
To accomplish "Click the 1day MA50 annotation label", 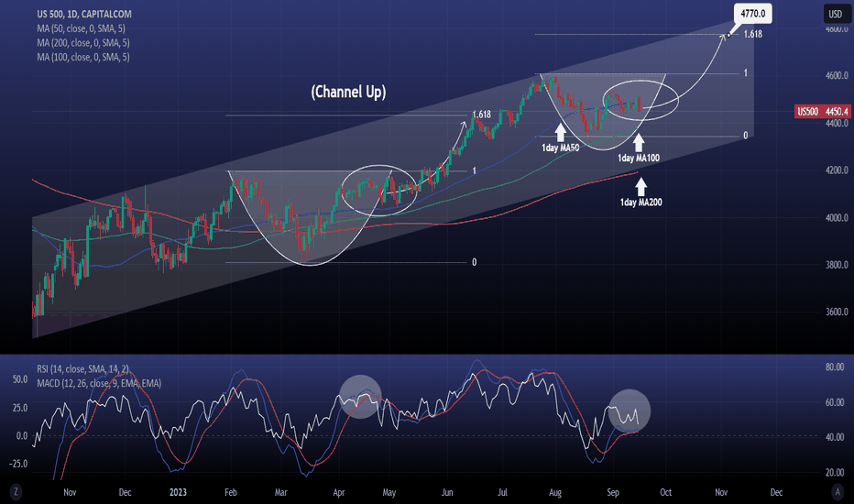I will (x=560, y=148).
